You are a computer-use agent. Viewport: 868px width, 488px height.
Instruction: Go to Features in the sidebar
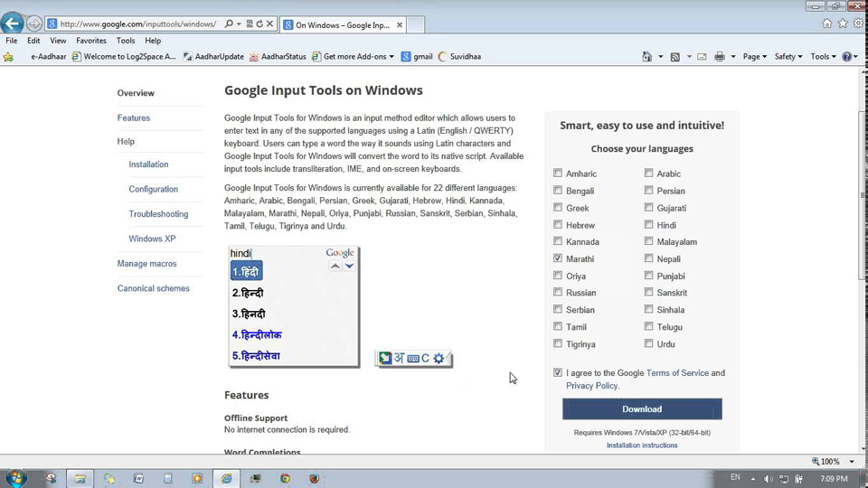pyautogui.click(x=134, y=117)
